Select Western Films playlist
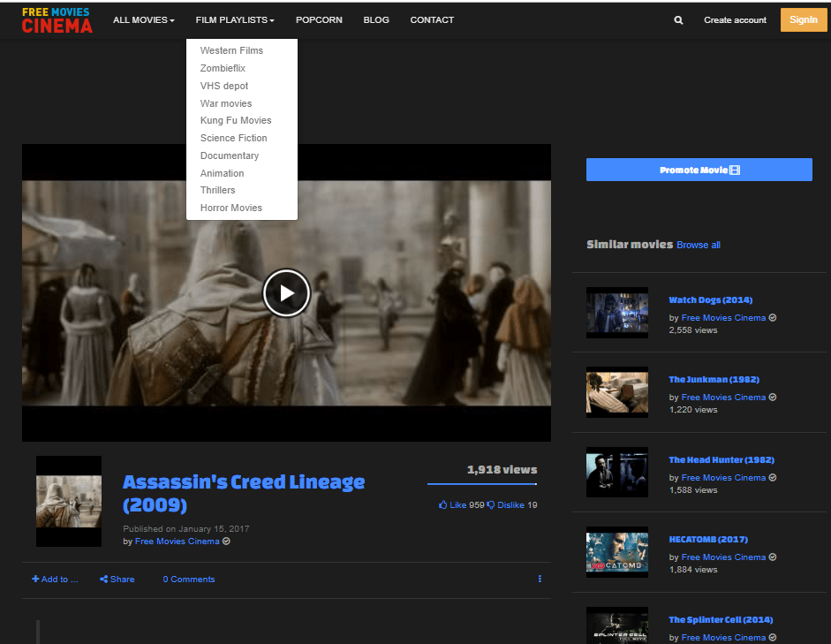 click(231, 50)
